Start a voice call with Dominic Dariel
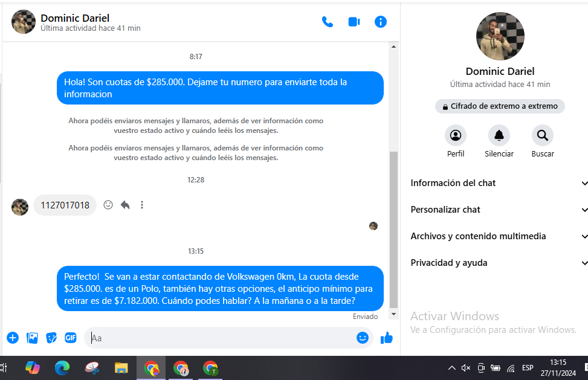The width and height of the screenshot is (588, 380). [327, 22]
